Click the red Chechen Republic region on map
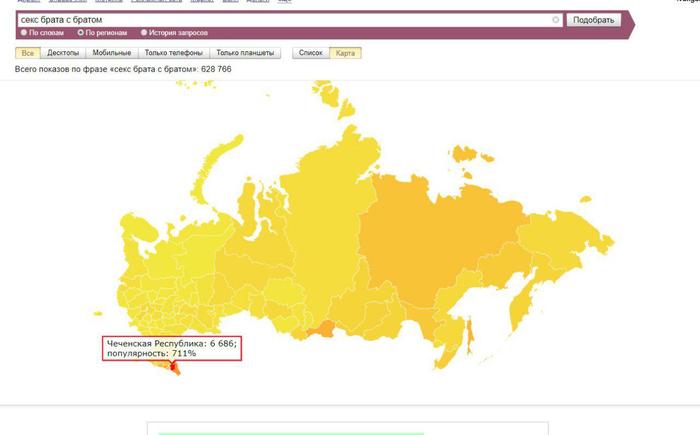The image size is (700, 435). [x=175, y=367]
